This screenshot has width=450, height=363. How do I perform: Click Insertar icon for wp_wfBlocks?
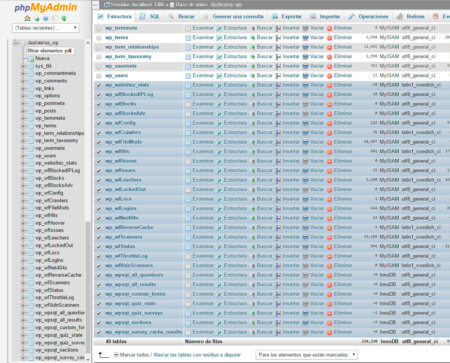click(279, 104)
